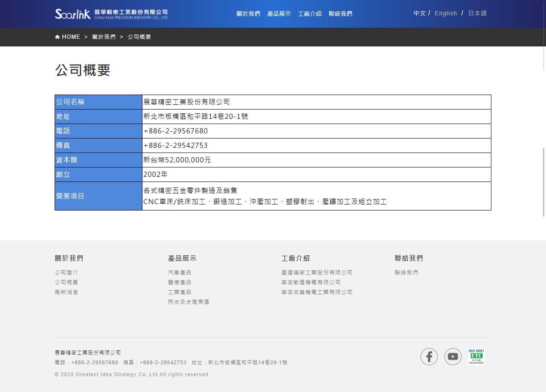Open the footer link 醫療產品
The width and height of the screenshot is (546, 392).
(180, 282)
